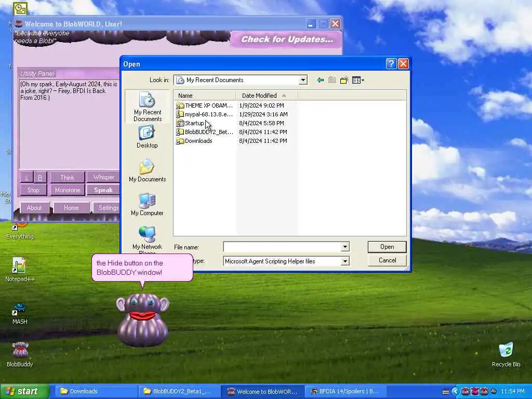Viewport: 532px width, 399px height.
Task: Click the Open button in dialog
Action: tap(387, 247)
